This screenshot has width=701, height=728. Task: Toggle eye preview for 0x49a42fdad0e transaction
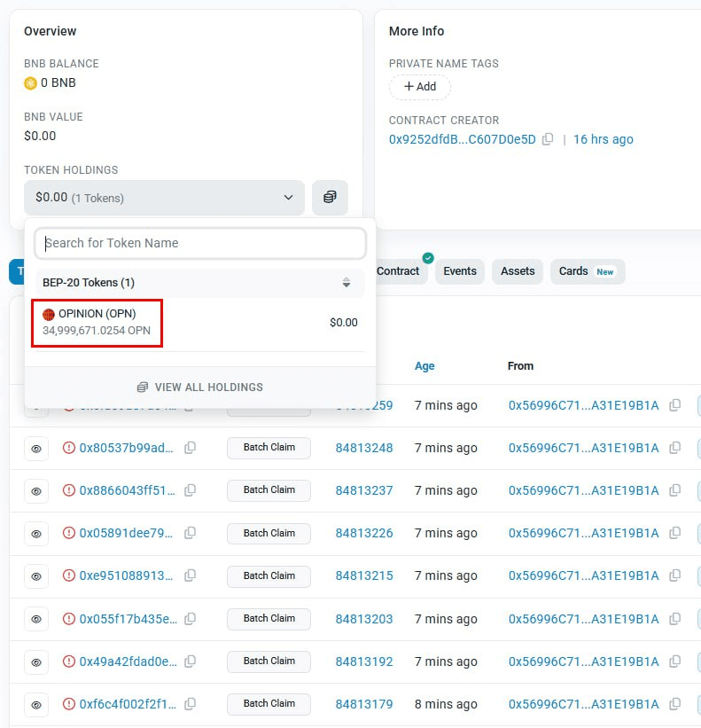point(36,661)
